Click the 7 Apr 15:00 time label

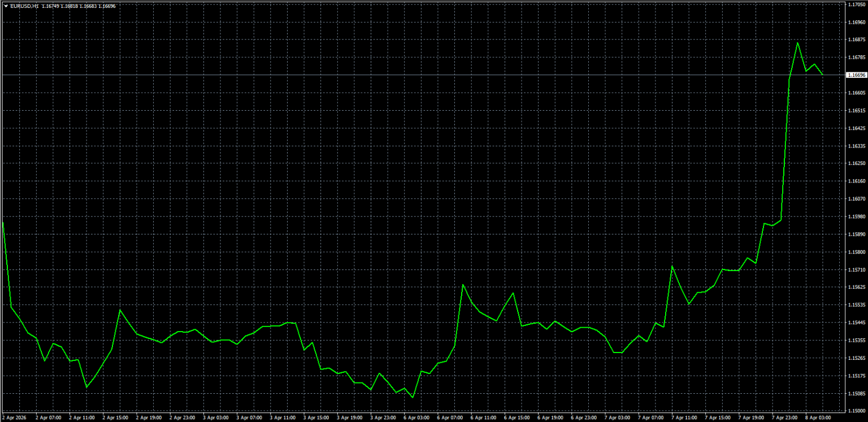719,418
